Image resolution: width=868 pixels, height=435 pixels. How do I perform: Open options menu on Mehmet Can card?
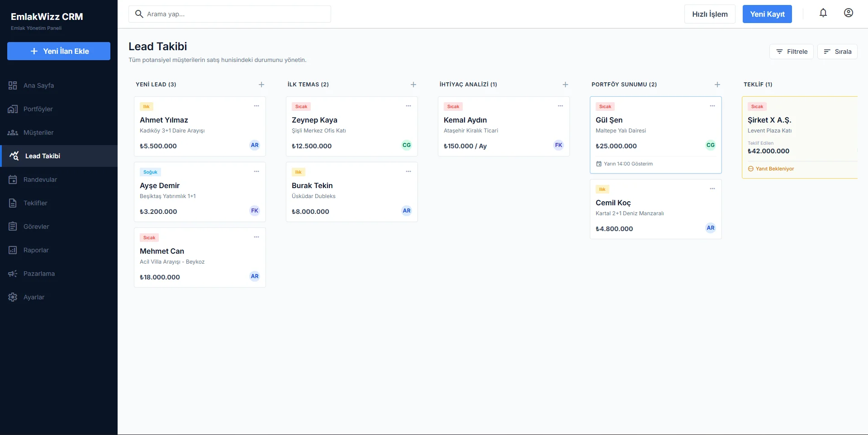pyautogui.click(x=256, y=237)
